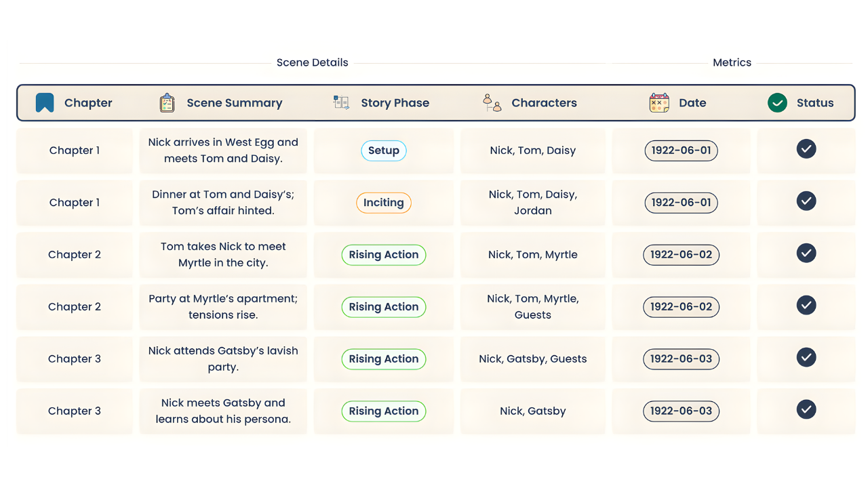Click the green check icon next to Status
The width and height of the screenshot is (868, 488).
coord(776,102)
